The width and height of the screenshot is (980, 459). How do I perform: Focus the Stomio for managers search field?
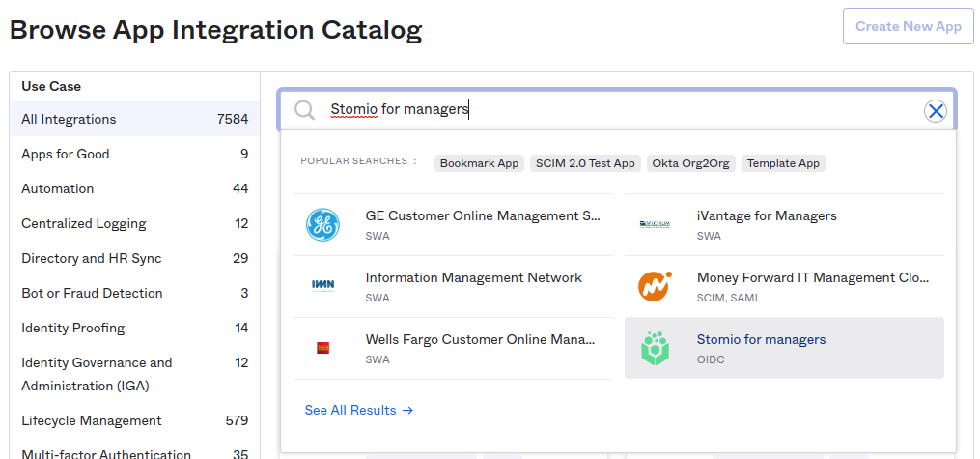[616, 110]
